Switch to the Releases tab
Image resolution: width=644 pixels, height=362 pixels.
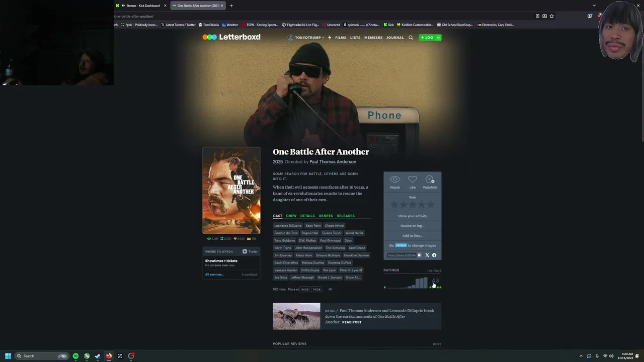click(x=346, y=216)
